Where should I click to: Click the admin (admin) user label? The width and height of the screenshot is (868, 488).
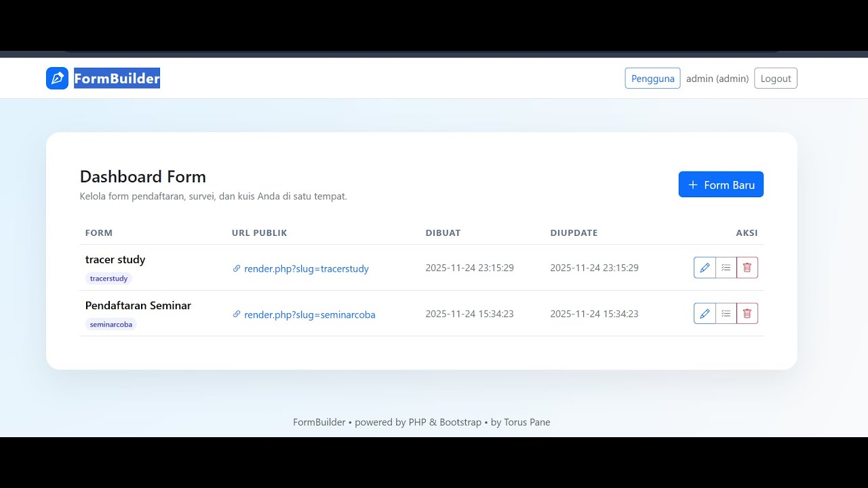717,79
